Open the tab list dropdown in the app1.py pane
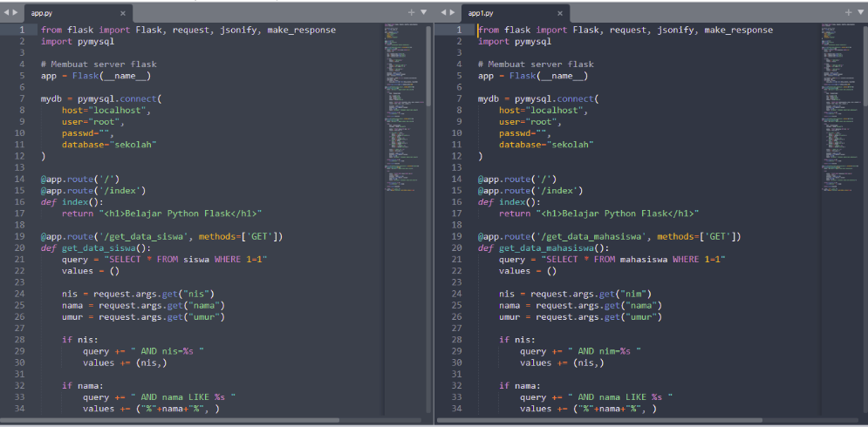The width and height of the screenshot is (868, 427). [x=862, y=12]
